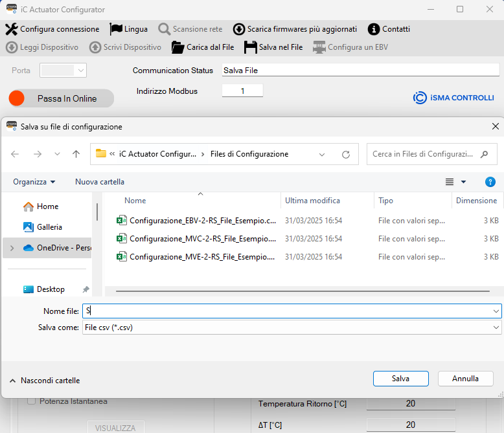This screenshot has height=433, width=504.
Task: Sort files by Ultima modifica column
Action: 312,201
